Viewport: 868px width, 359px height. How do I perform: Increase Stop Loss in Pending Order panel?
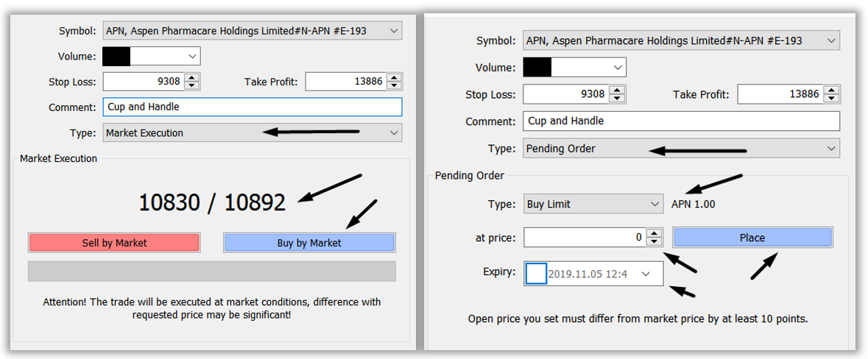617,90
